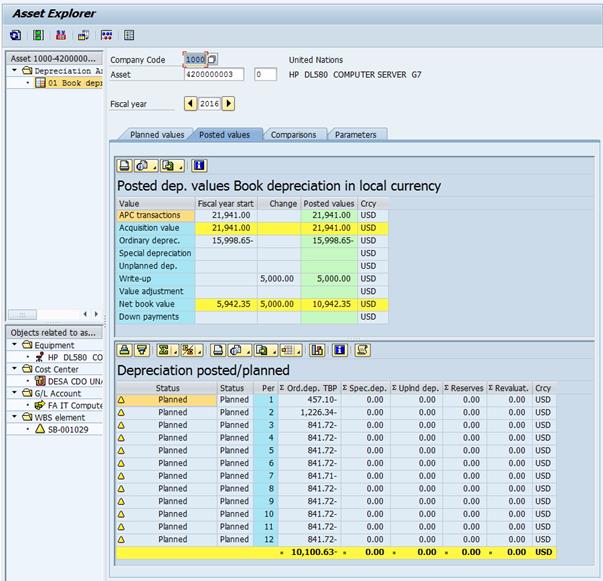Go to previous fiscal year arrow
The height and width of the screenshot is (581, 603).
point(191,104)
